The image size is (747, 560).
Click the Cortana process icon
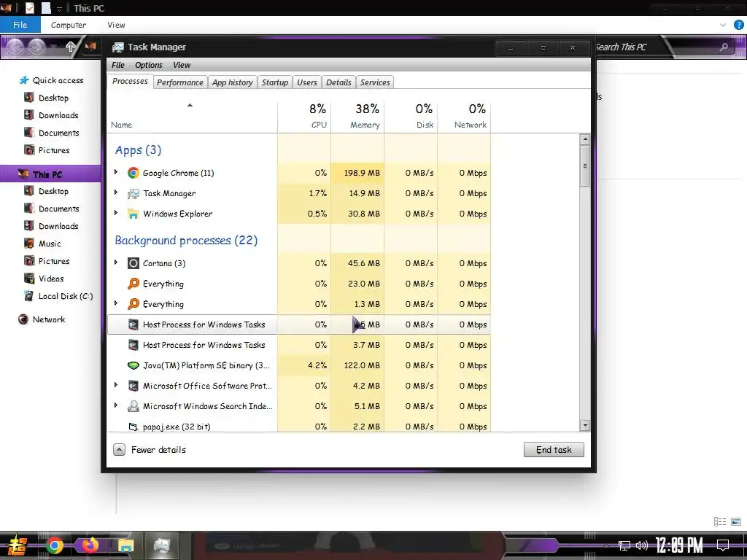(133, 263)
